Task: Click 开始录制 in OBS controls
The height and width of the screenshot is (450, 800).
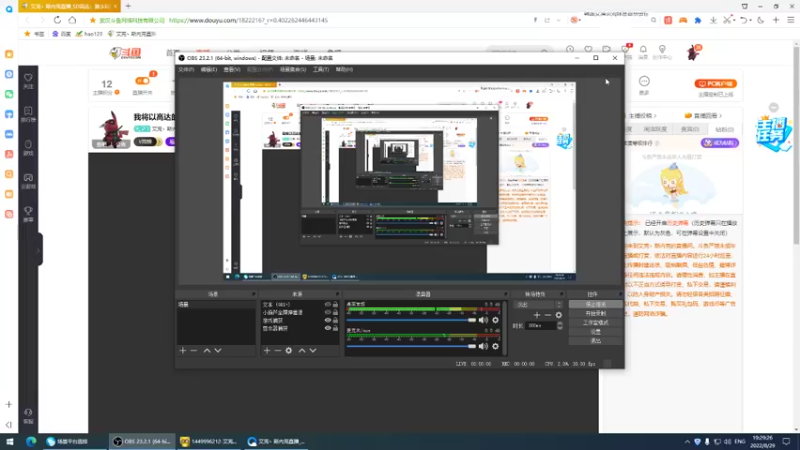Action: (x=595, y=313)
